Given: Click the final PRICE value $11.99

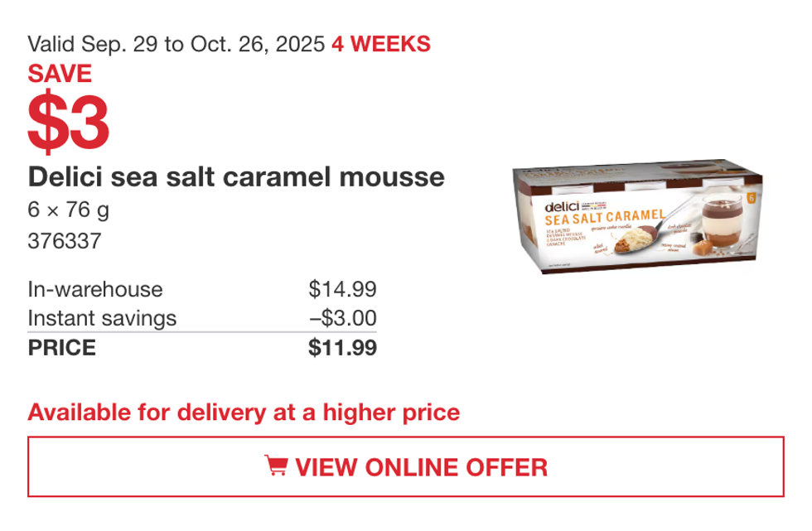Looking at the screenshot, I should click(344, 348).
